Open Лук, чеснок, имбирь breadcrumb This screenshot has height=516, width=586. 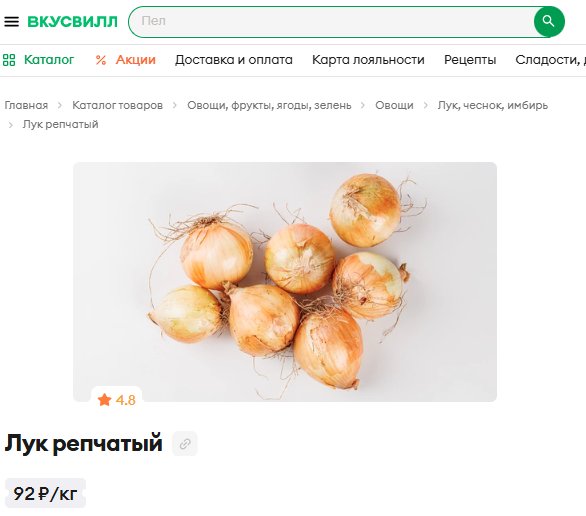click(x=493, y=105)
